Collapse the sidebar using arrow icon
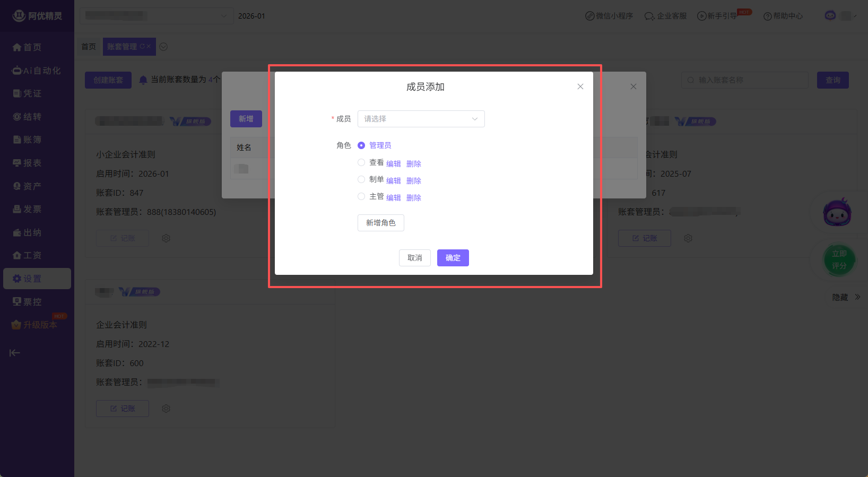868x477 pixels. click(x=15, y=353)
